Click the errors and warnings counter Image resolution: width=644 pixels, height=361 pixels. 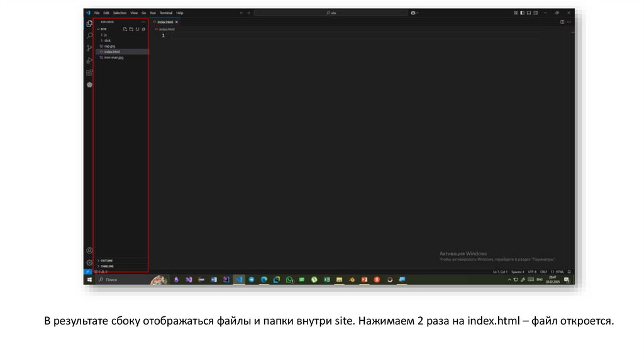[101, 272]
